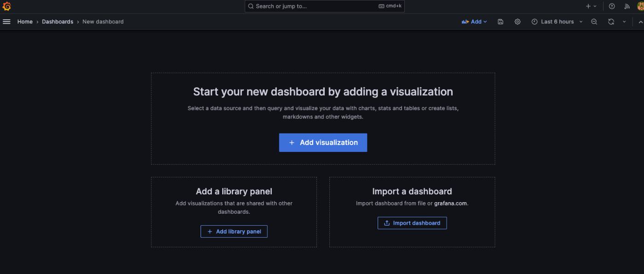644x274 pixels.
Task: Click the cmd+k keyboard shortcut hint
Action: coord(390,6)
